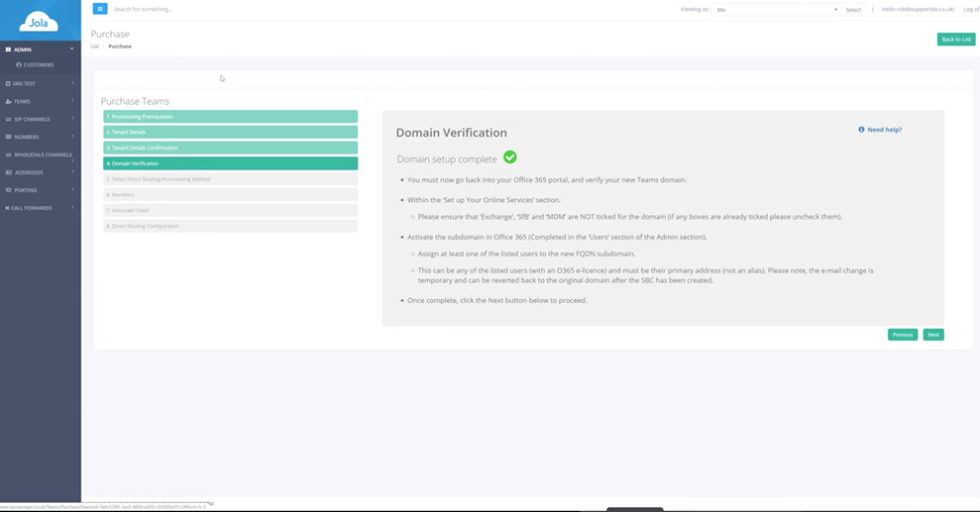980x512 pixels.
Task: Click the Jola cloud logo
Action: coord(39,23)
